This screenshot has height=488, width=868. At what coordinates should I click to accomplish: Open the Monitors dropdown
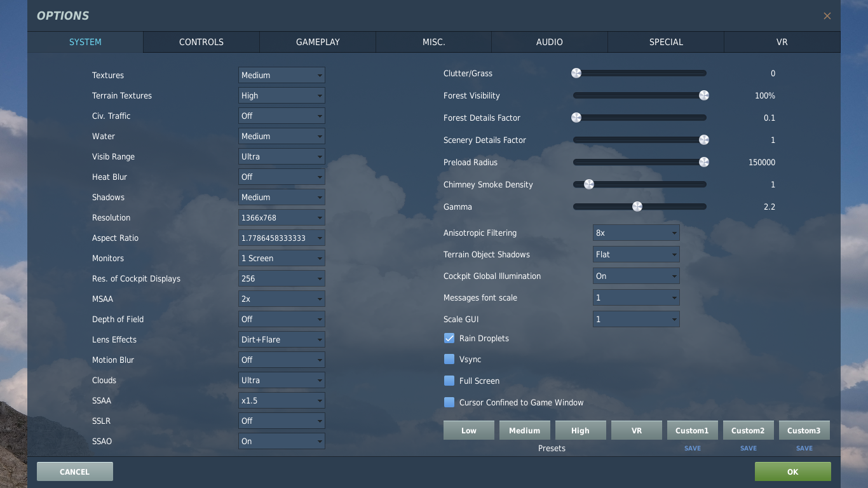pos(281,258)
